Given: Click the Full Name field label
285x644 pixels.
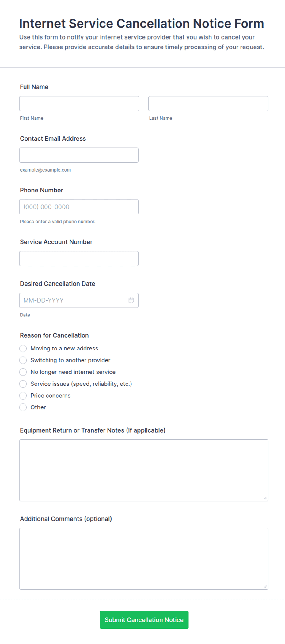Looking at the screenshot, I should point(34,87).
